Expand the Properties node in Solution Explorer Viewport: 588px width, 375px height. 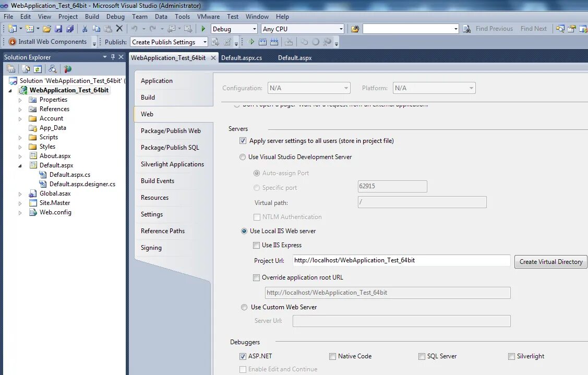pos(20,100)
